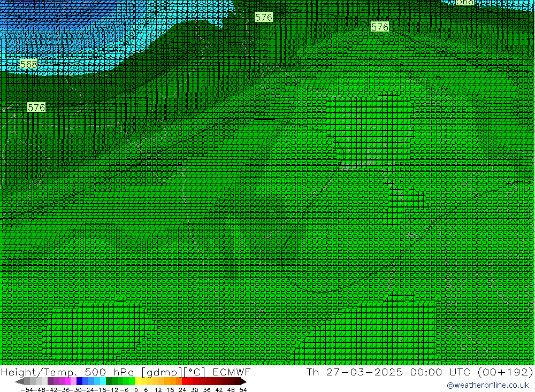This screenshot has height=392, width=535.
Task: Click the 568 contour label on the left side
Action: [x=29, y=64]
